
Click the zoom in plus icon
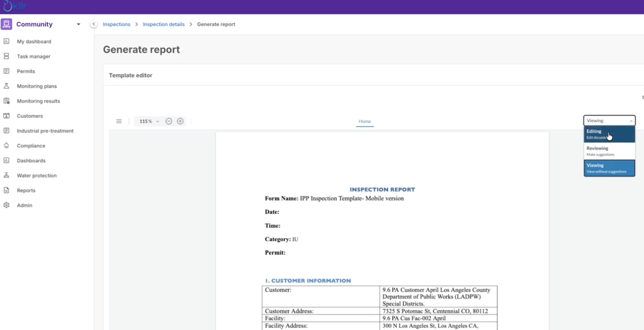(x=180, y=121)
